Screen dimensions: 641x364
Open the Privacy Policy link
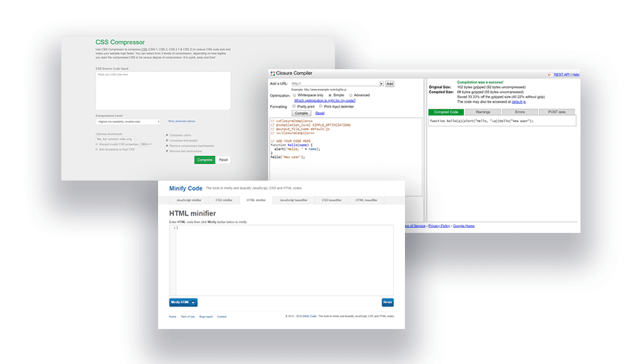click(439, 226)
